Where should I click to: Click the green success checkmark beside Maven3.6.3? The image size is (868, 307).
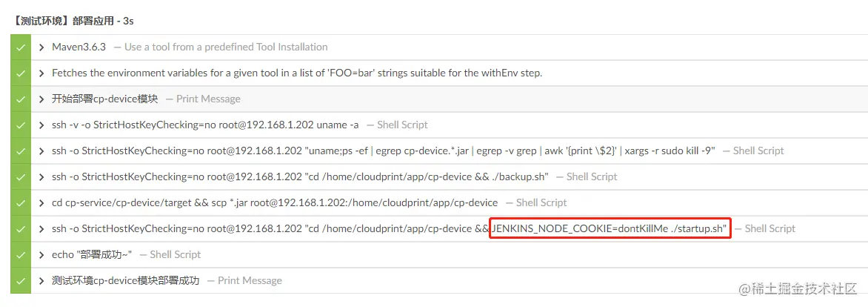(21, 47)
